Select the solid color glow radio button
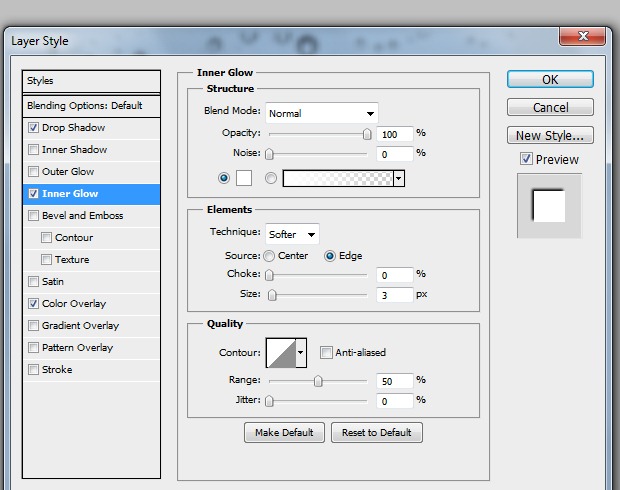The height and width of the screenshot is (490, 620). [x=224, y=178]
